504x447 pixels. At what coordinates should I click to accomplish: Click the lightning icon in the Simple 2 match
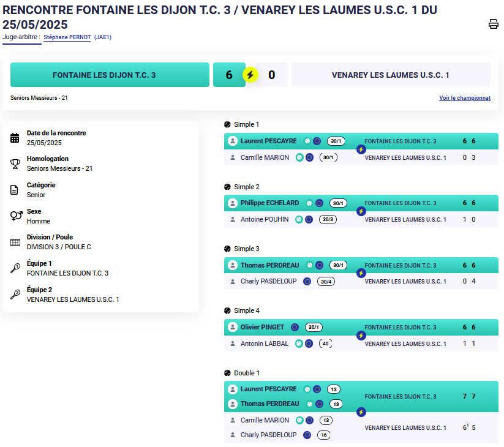coord(361,211)
